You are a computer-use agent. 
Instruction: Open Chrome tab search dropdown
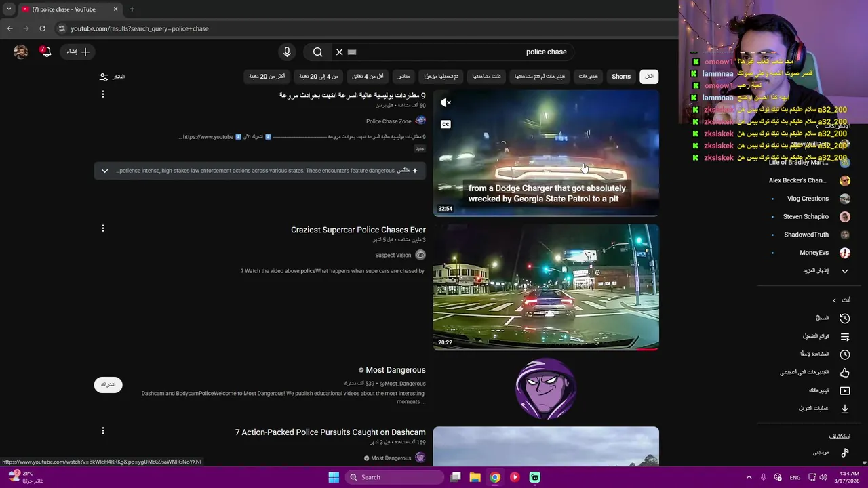[9, 9]
